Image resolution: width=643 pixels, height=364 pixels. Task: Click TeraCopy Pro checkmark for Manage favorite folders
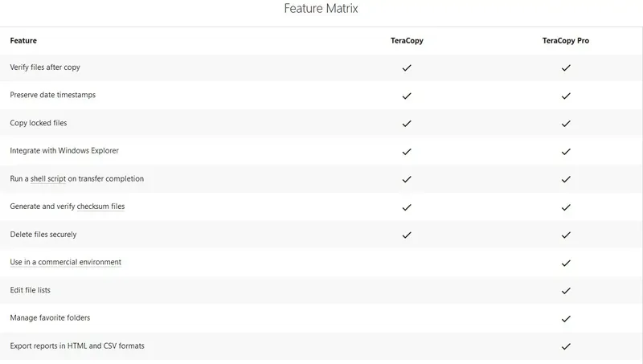pyautogui.click(x=566, y=318)
